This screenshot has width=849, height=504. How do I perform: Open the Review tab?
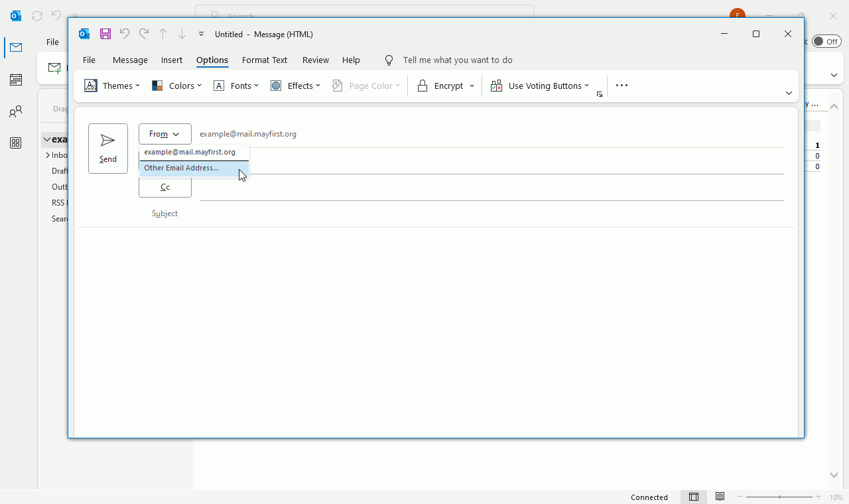(316, 60)
